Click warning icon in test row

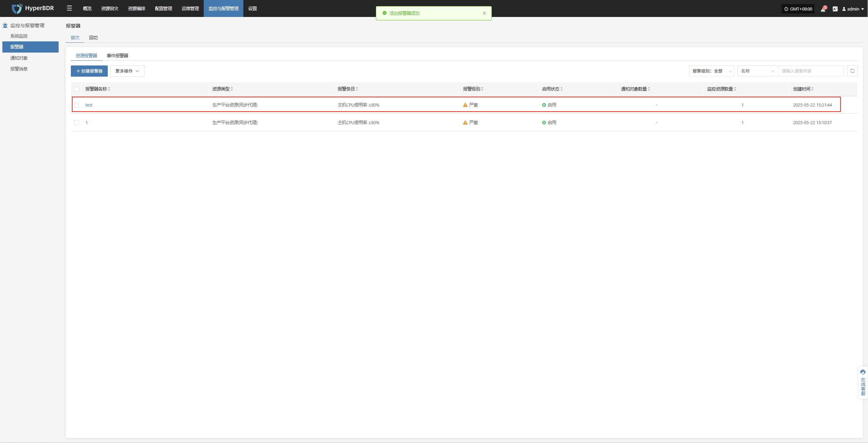pyautogui.click(x=465, y=105)
